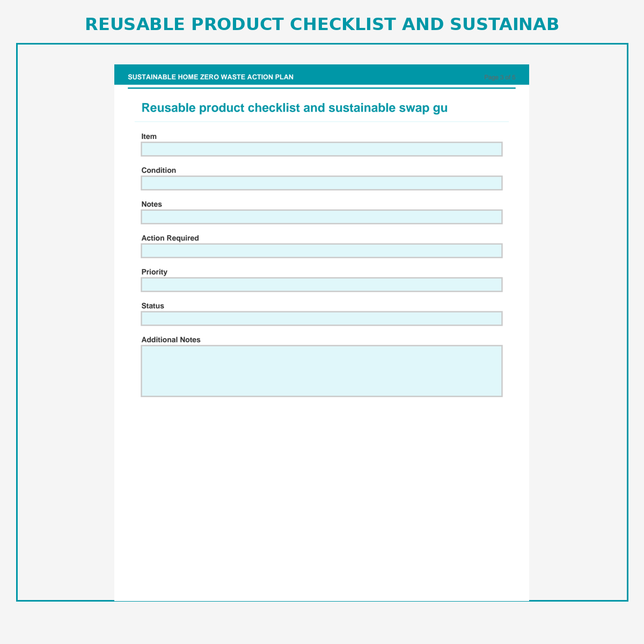
Task: Activate the Action Required field
Action: tap(321, 251)
